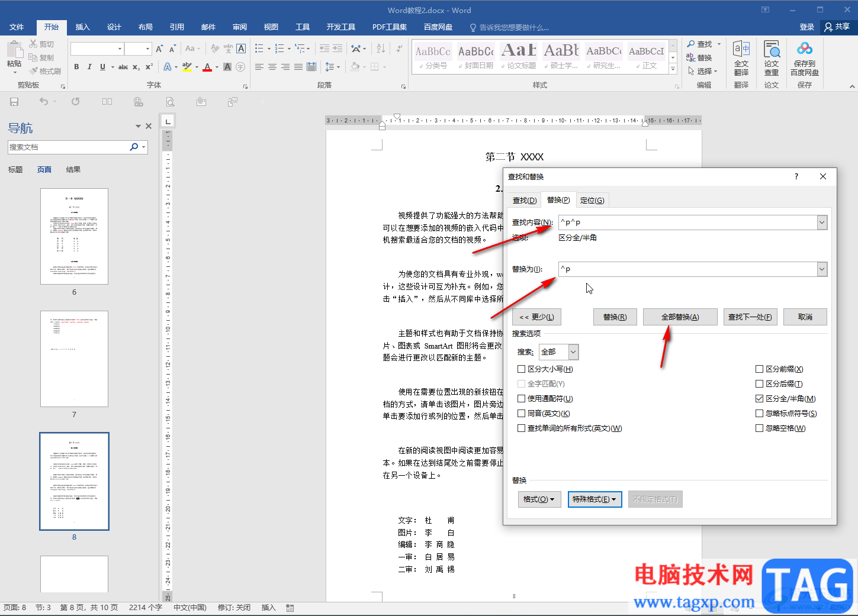Click the subscript icon
This screenshot has height=616, width=858.
pos(136,67)
